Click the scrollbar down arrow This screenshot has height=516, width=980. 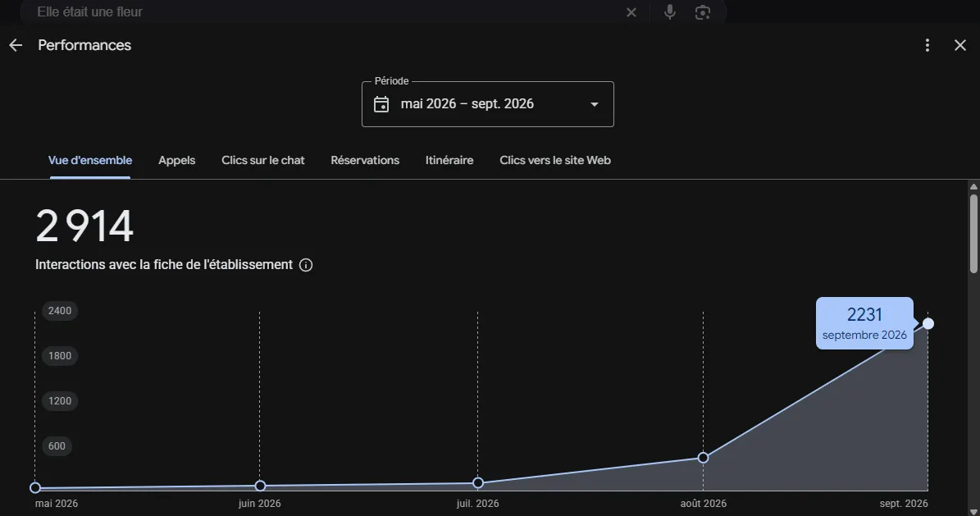tap(973, 512)
